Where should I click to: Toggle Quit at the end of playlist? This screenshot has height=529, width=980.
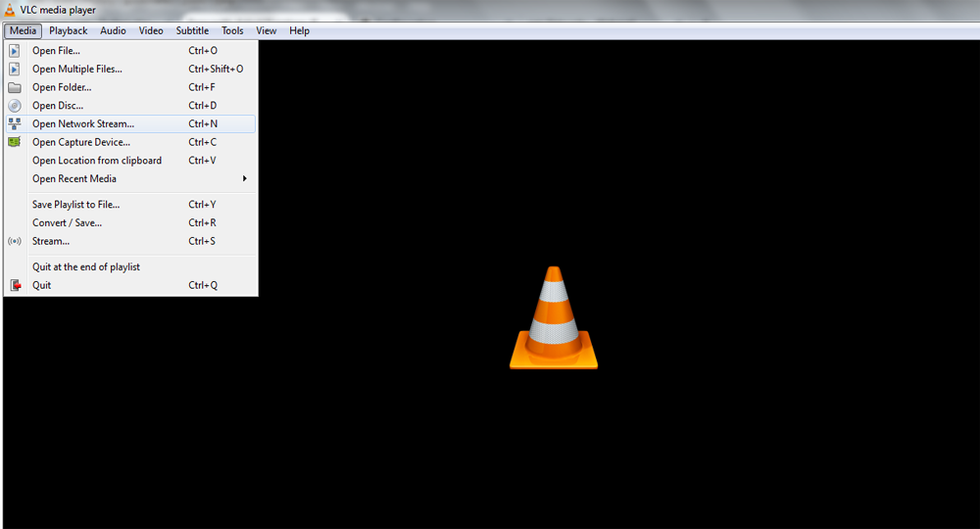130,266
